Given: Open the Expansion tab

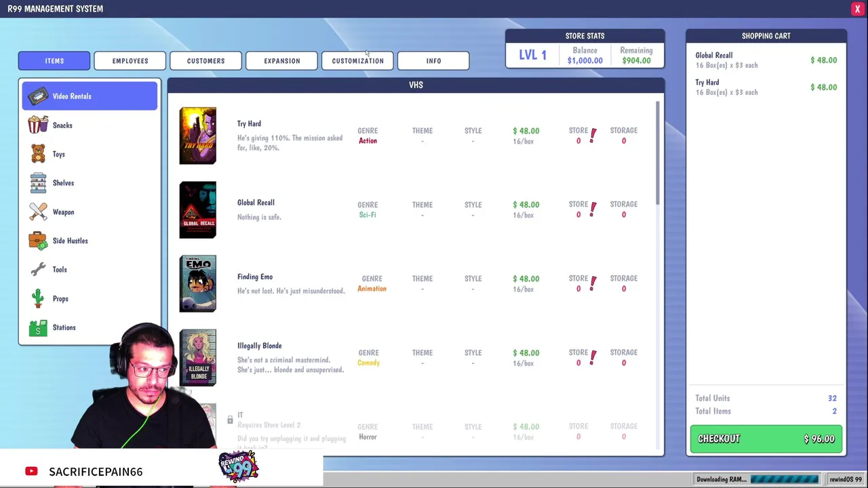Looking at the screenshot, I should [x=282, y=61].
